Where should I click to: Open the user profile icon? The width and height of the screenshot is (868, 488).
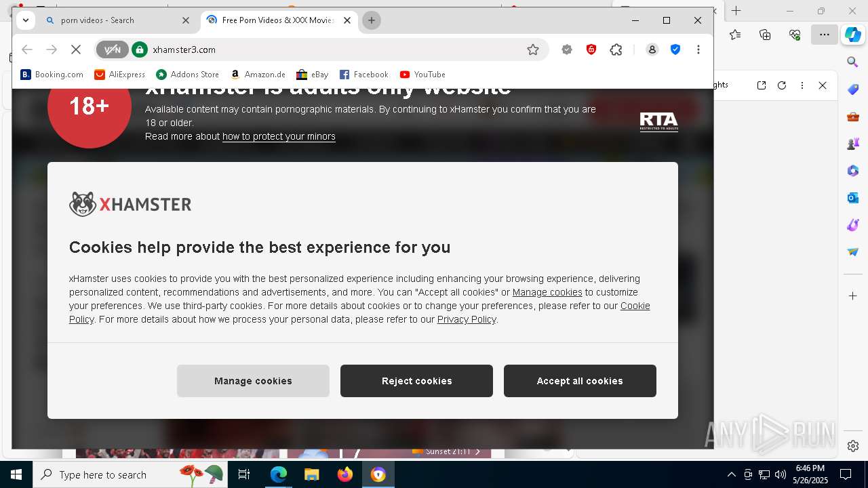[x=652, y=49]
